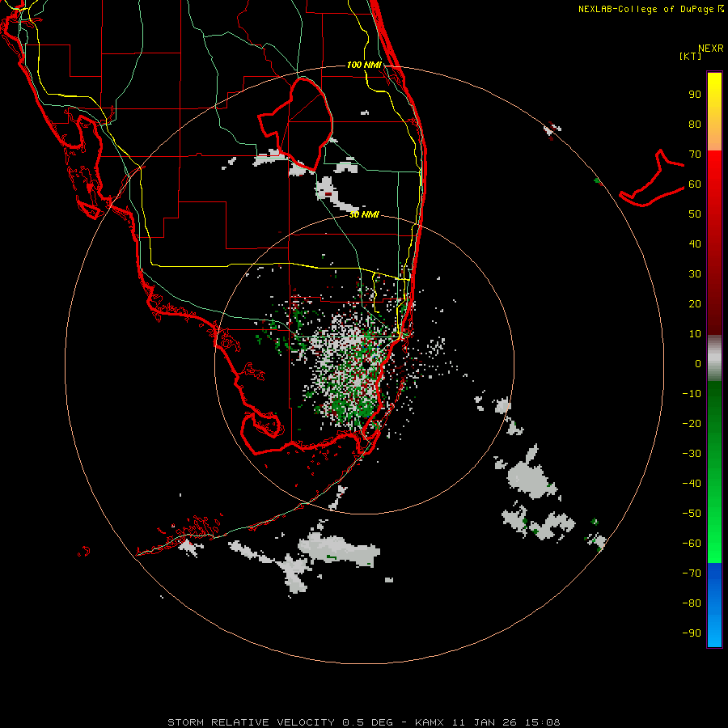Select the NEXR product label

coord(710,49)
